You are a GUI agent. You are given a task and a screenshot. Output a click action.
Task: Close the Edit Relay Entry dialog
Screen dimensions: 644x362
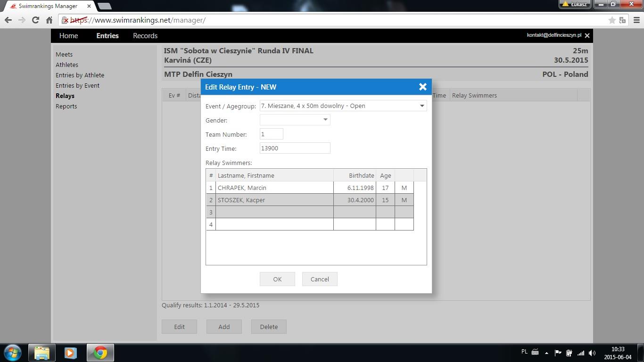(422, 87)
